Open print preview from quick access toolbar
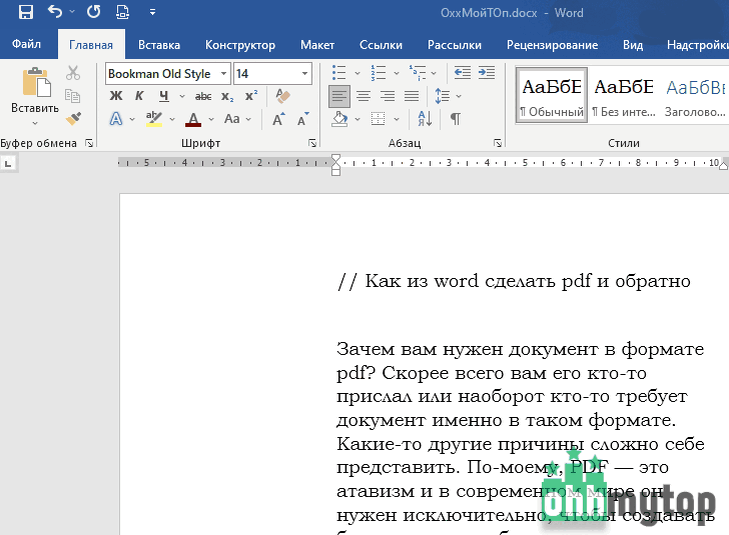This screenshot has width=729, height=535. (122, 12)
